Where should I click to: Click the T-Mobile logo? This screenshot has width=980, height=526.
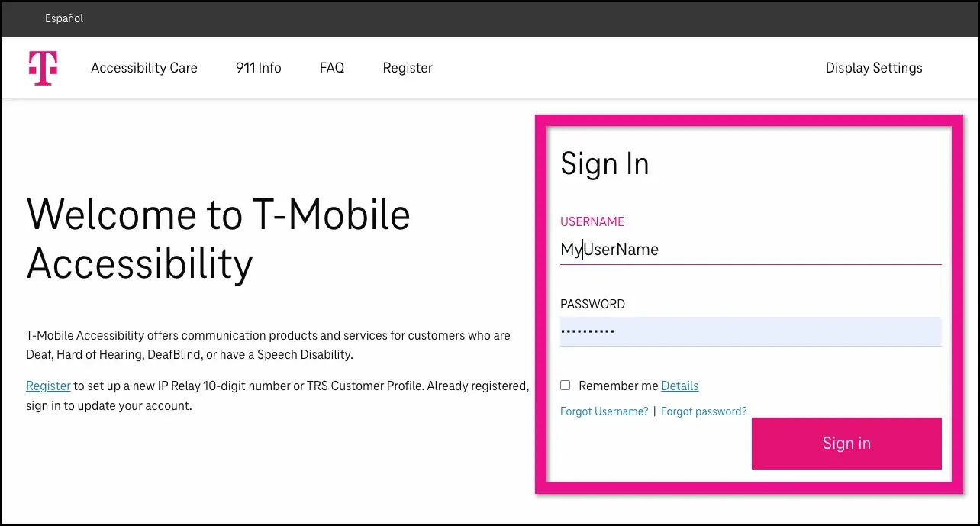click(43, 67)
